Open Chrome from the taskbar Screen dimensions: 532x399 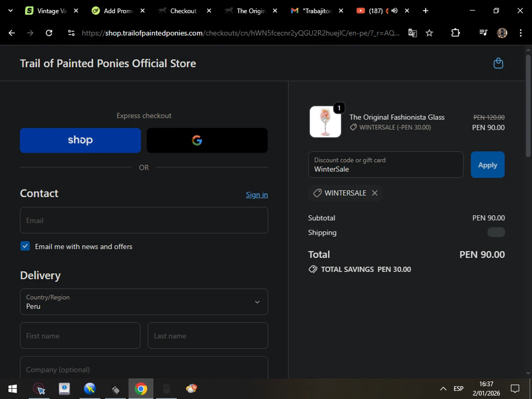(141, 389)
